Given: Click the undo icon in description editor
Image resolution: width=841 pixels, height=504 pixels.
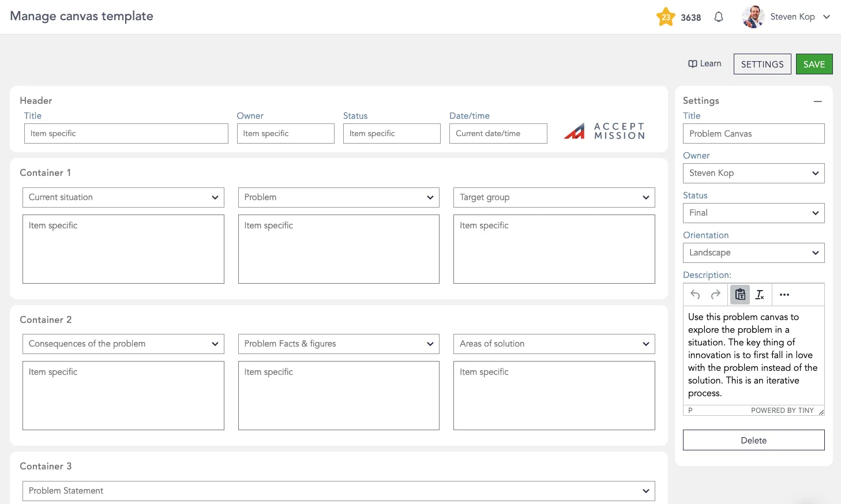Looking at the screenshot, I should pos(695,295).
